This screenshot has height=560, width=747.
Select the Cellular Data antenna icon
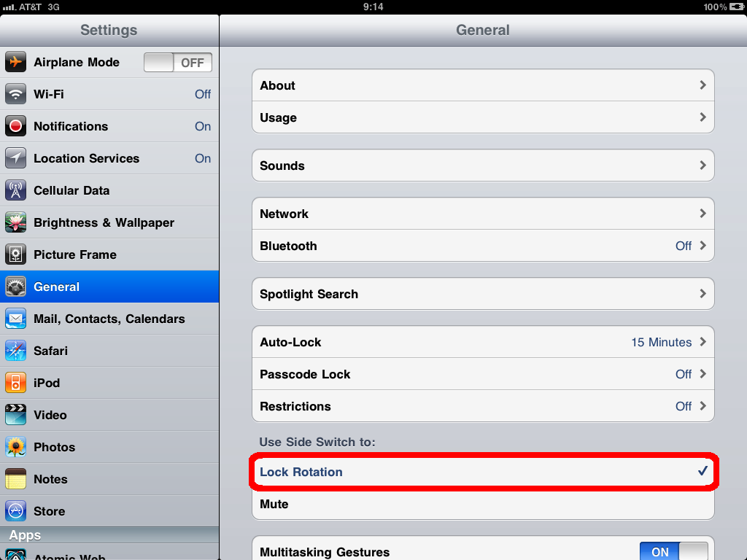point(16,190)
